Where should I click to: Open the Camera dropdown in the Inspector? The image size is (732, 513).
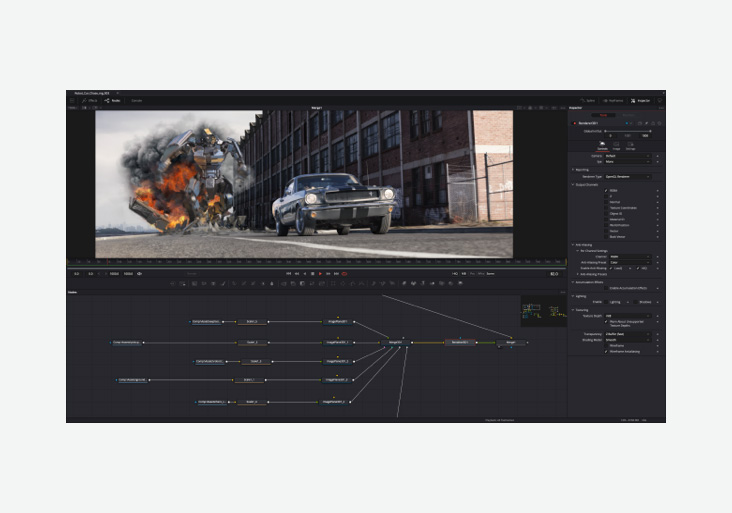click(628, 156)
